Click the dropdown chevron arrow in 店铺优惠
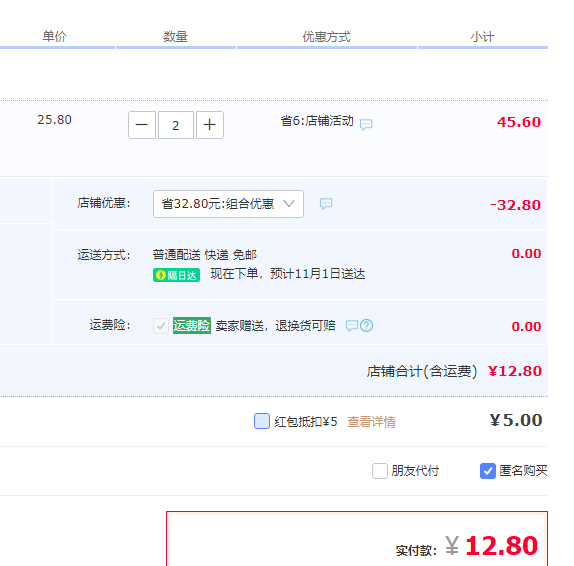Image resolution: width=574 pixels, height=566 pixels. 289,204
